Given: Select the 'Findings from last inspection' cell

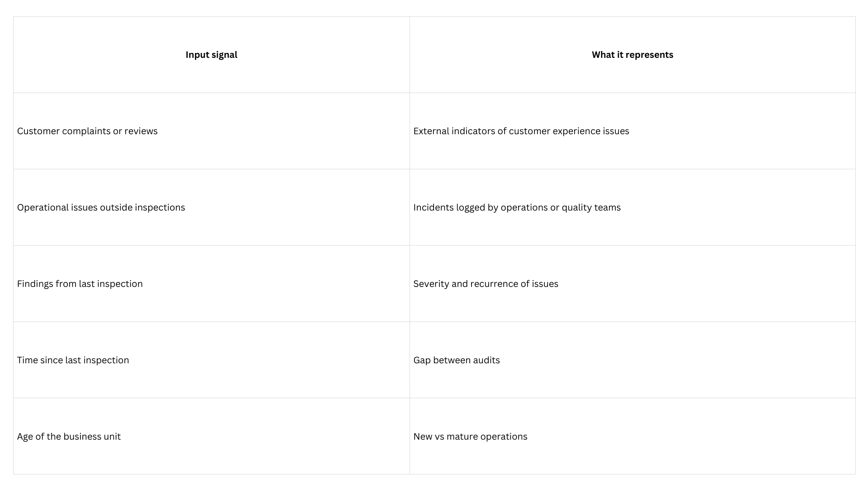Looking at the screenshot, I should [x=80, y=284].
